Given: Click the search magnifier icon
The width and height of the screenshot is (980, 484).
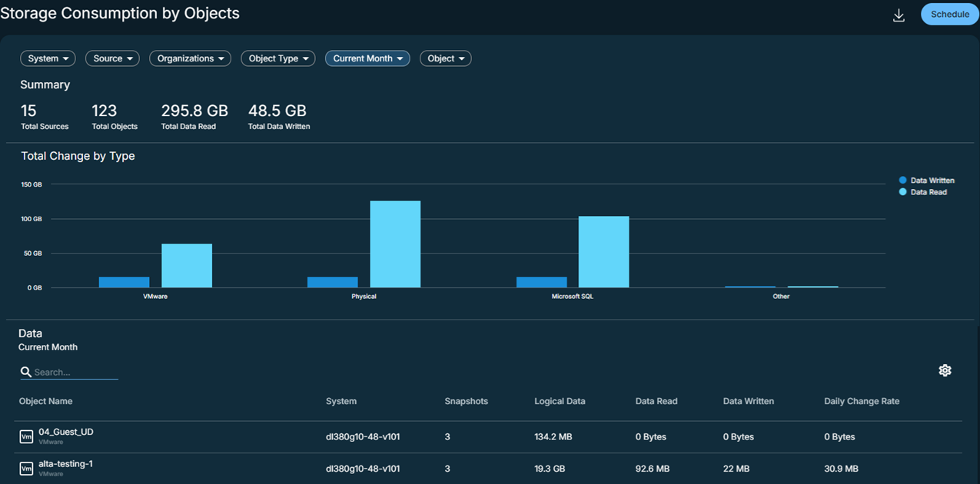Looking at the screenshot, I should (26, 372).
